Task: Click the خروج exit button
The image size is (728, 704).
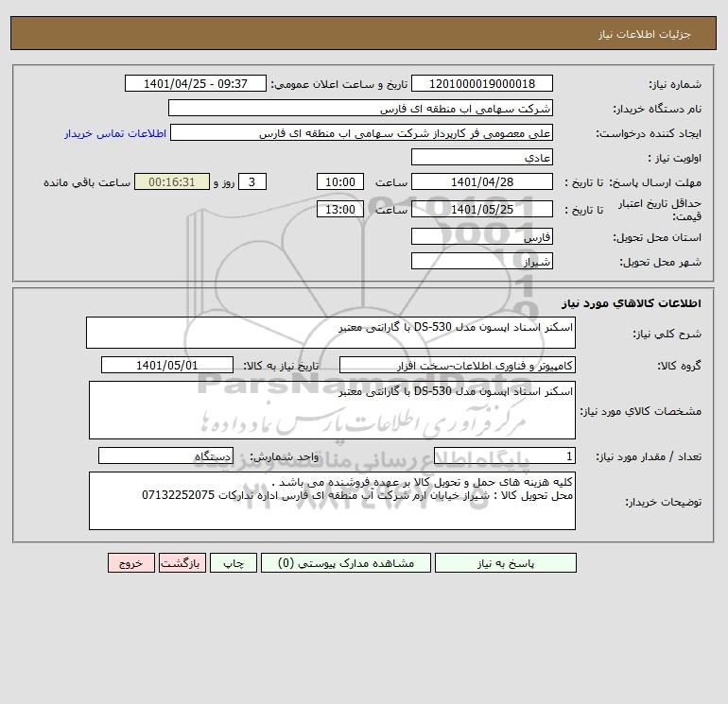Action: (130, 563)
